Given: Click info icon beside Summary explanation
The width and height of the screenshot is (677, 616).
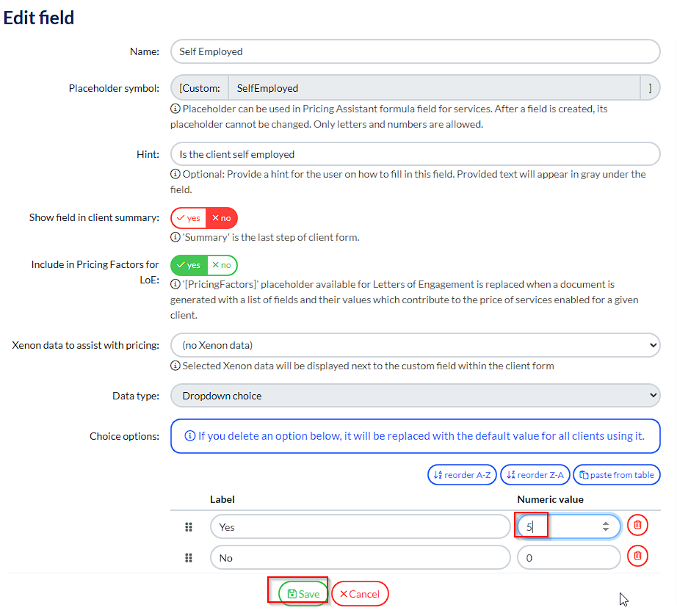Looking at the screenshot, I should (x=175, y=237).
